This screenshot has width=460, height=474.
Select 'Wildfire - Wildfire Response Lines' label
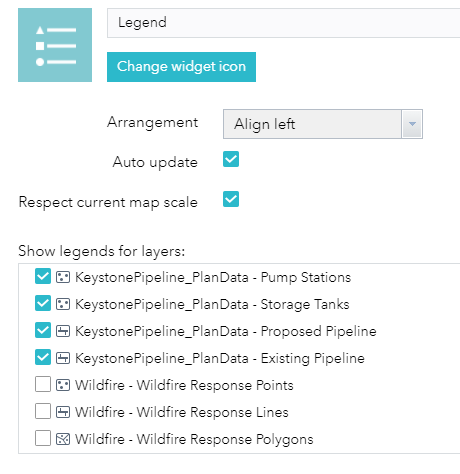[x=182, y=413]
